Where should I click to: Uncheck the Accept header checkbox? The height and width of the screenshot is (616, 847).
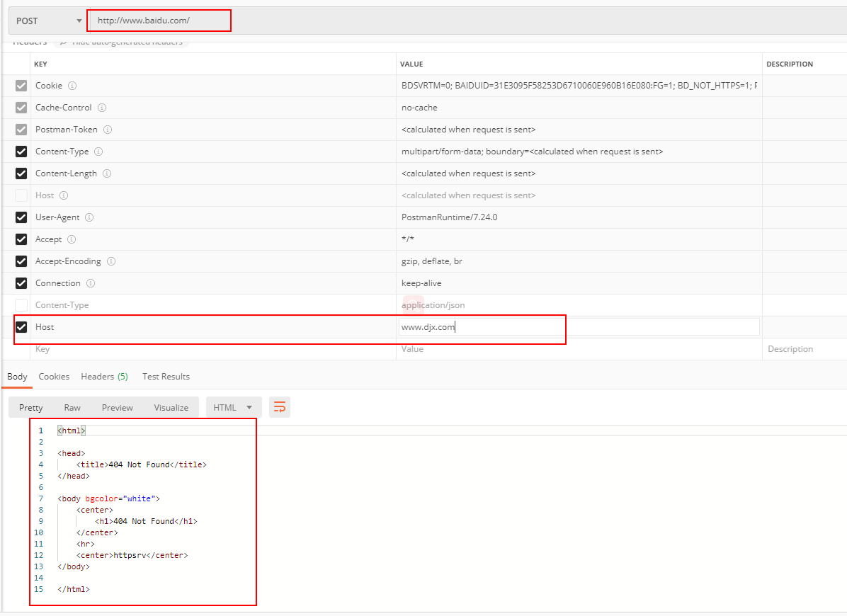pyautogui.click(x=21, y=239)
